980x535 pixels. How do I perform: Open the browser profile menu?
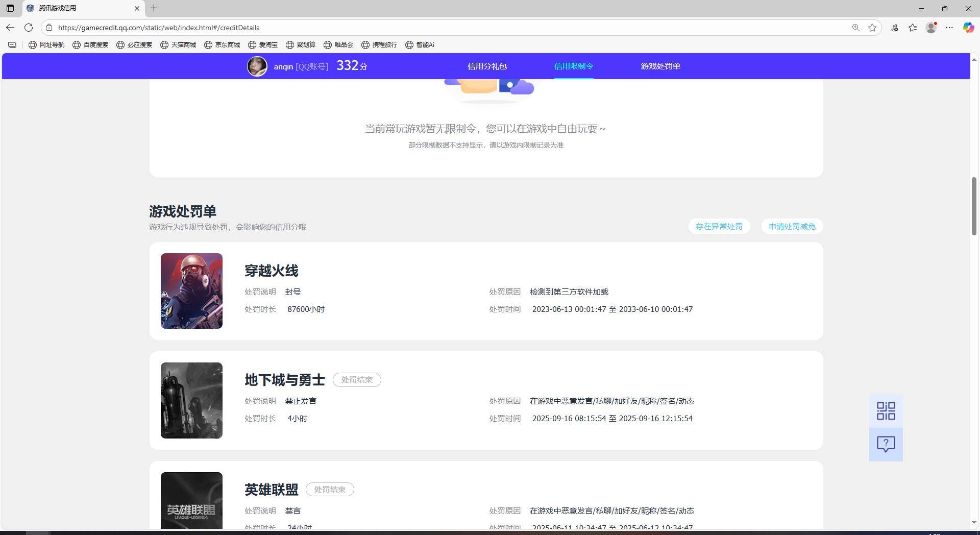click(x=931, y=28)
